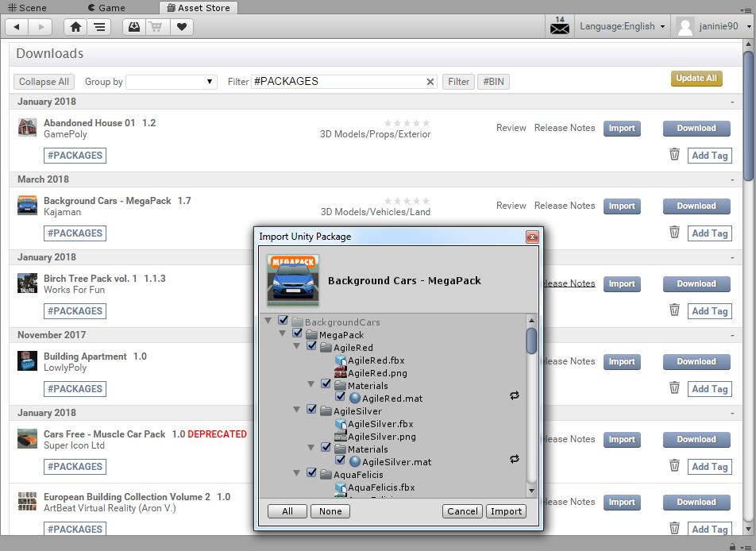Uncheck the AquaFelicis folder checkbox

coord(312,472)
